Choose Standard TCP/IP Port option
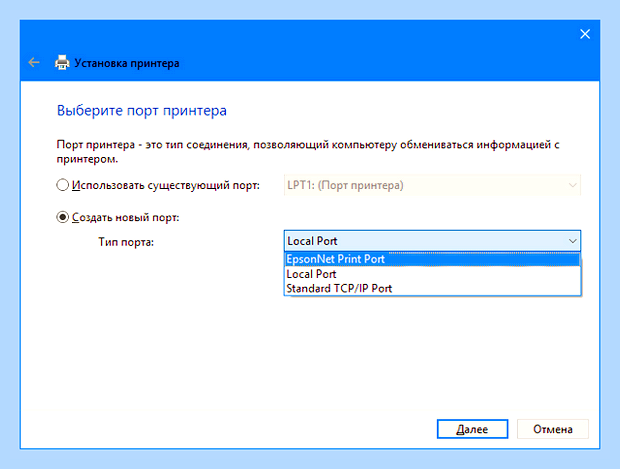This screenshot has height=469, width=620. point(432,288)
